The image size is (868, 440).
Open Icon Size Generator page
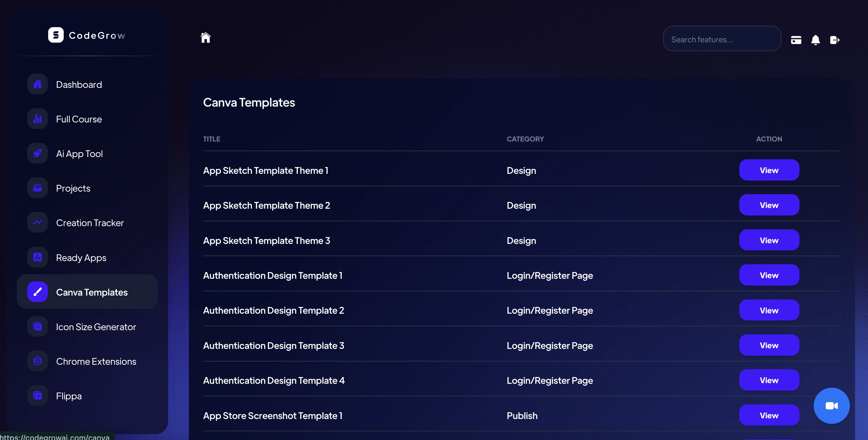coord(96,327)
